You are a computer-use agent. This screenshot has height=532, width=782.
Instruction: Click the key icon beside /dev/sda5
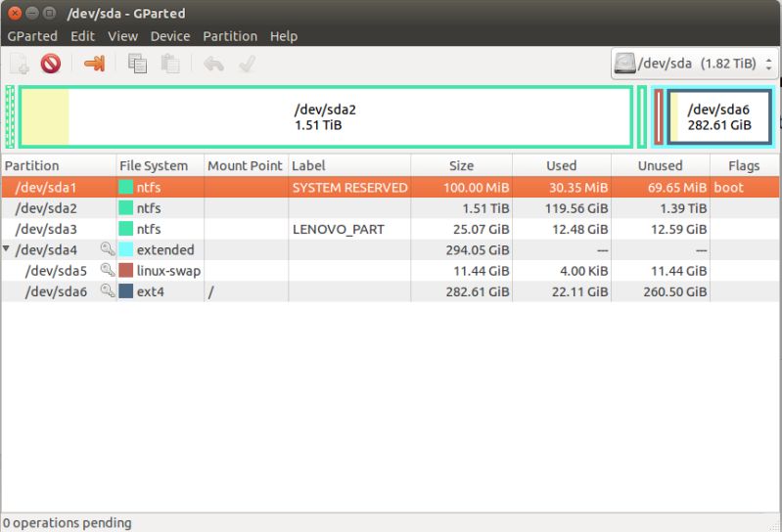pos(108,270)
